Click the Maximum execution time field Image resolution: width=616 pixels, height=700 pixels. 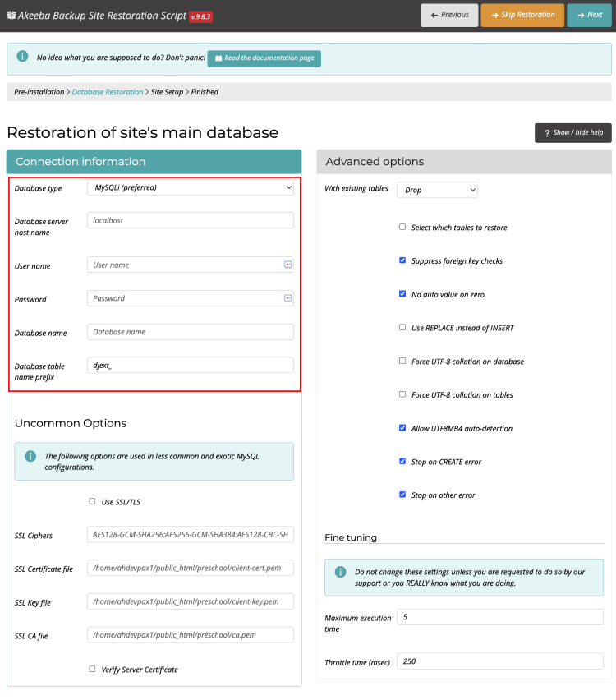[500, 617]
